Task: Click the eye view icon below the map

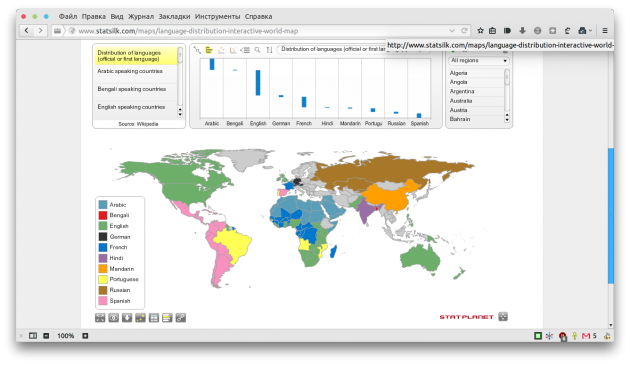Action: coord(114,318)
